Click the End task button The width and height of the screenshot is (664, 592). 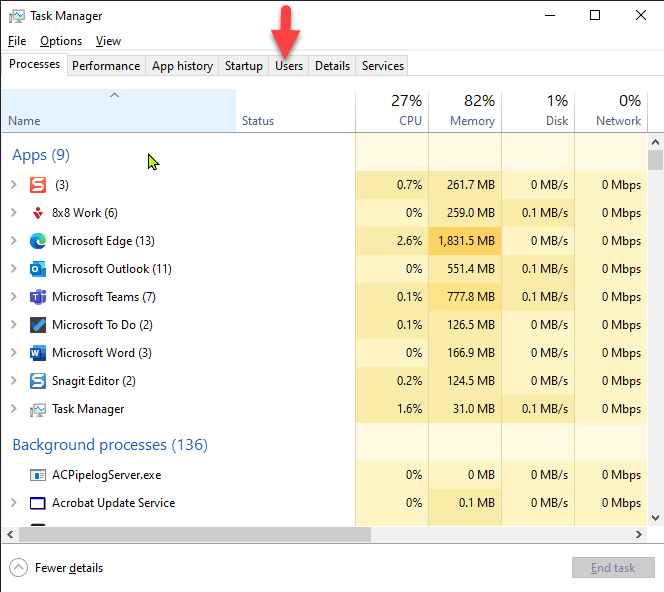(x=613, y=567)
